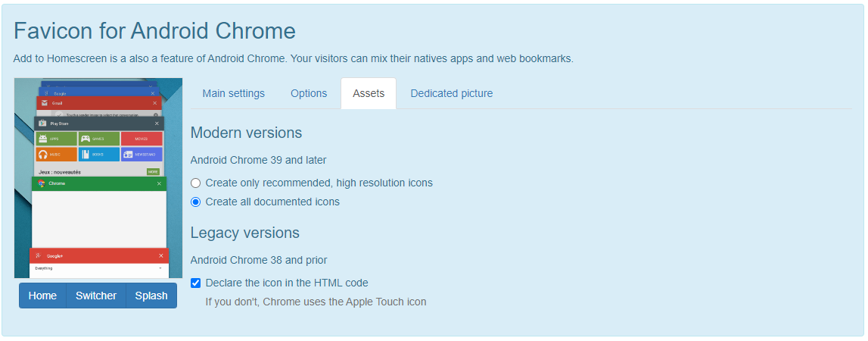Click the Splash preview button
The width and height of the screenshot is (868, 341).
(x=151, y=296)
